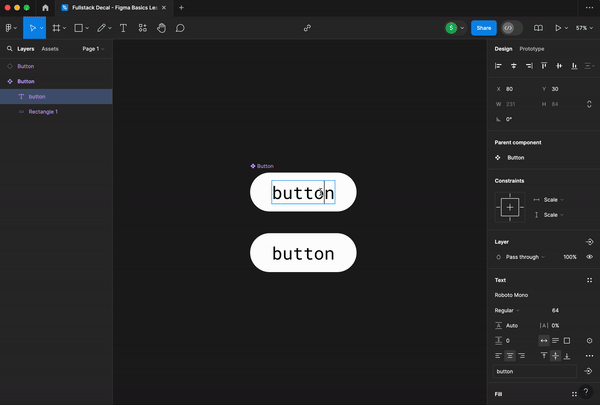Screen dimensions: 600x405
Task: Open the Resources components tool
Action: [x=142, y=28]
